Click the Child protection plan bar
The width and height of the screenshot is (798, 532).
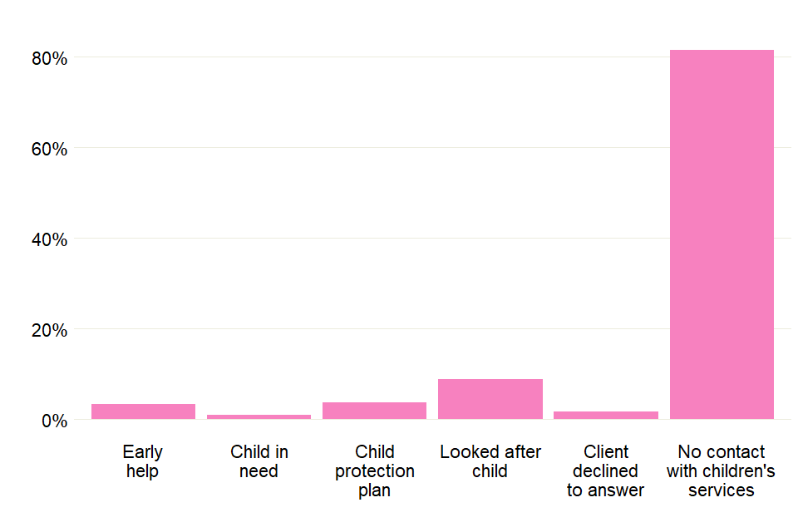click(x=374, y=411)
